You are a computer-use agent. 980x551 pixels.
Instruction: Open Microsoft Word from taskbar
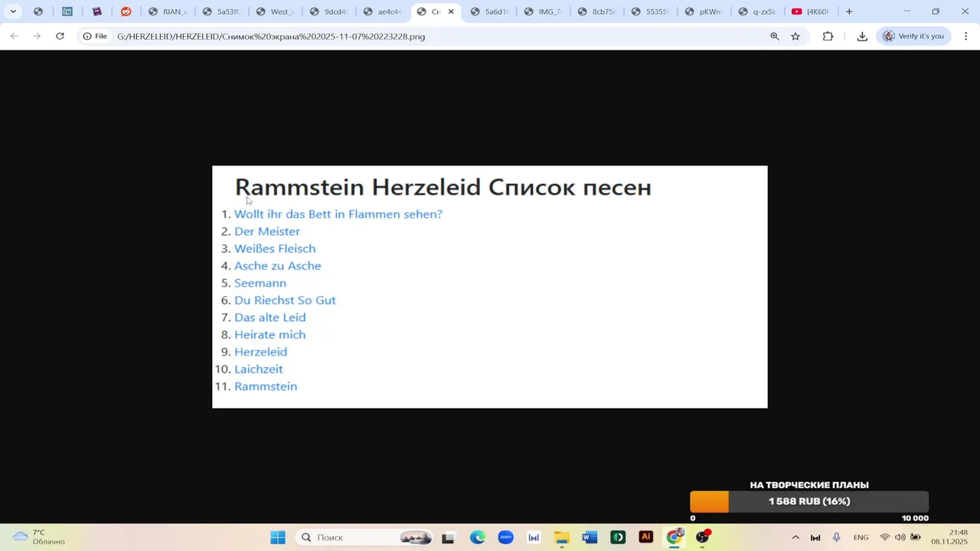coord(590,537)
